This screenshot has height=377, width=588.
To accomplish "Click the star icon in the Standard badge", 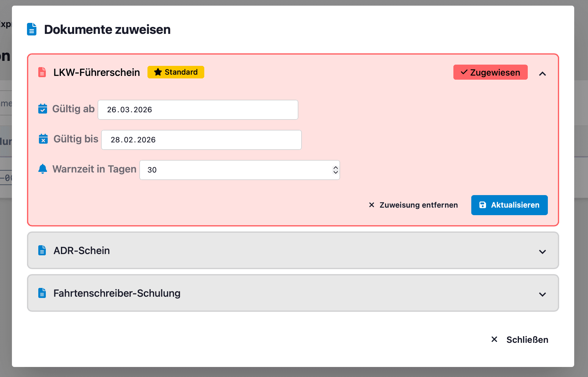I will (x=158, y=72).
